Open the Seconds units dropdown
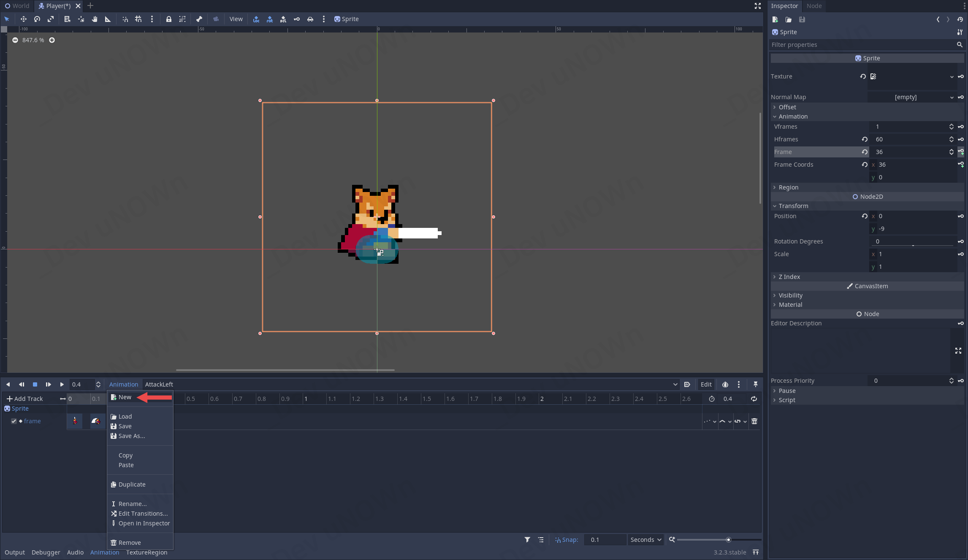968x560 pixels. 645,540
